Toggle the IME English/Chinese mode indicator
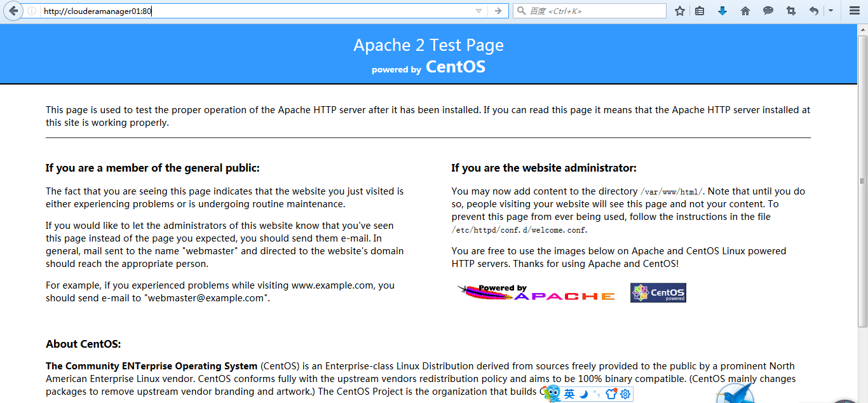Screen dimensions: 868x403 coord(569,394)
